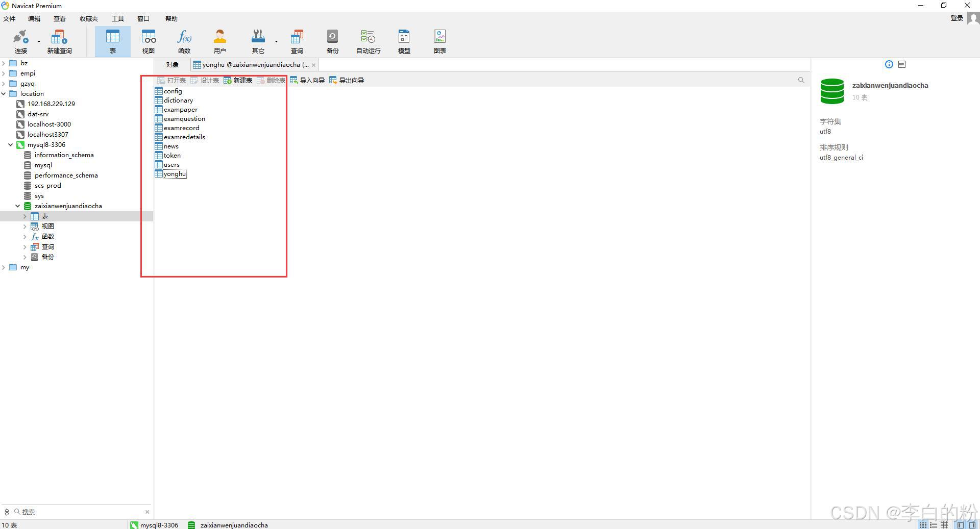Switch to the 对象 tab
The width and height of the screenshot is (980, 529).
pyautogui.click(x=173, y=65)
